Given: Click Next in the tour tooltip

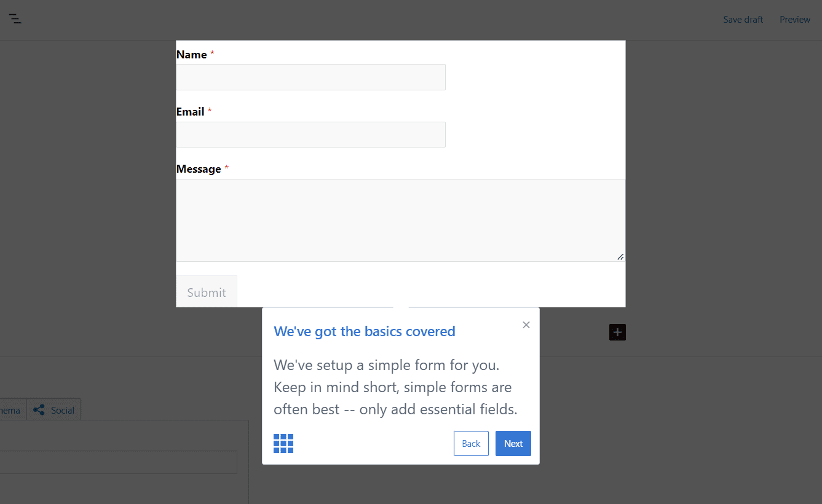Looking at the screenshot, I should pyautogui.click(x=513, y=443).
